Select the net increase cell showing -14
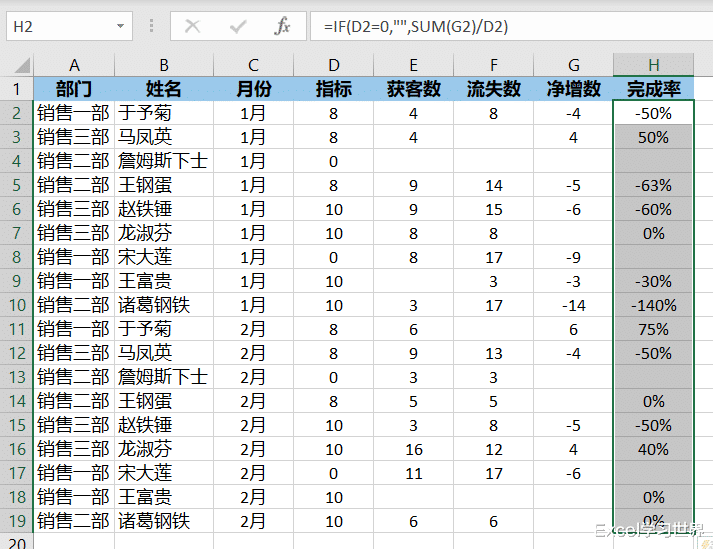The height and width of the screenshot is (549, 713). 573,305
